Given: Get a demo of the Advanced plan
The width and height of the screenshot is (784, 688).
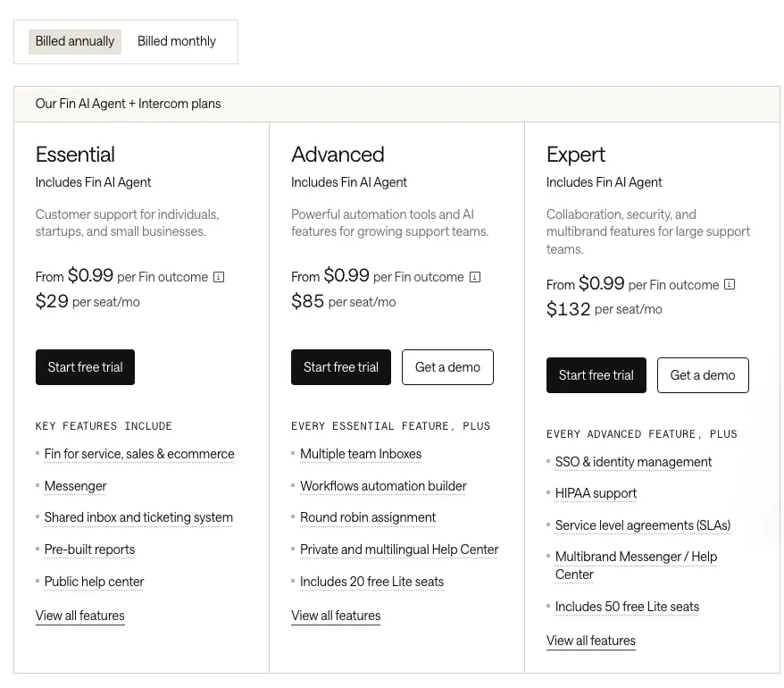Looking at the screenshot, I should [447, 367].
